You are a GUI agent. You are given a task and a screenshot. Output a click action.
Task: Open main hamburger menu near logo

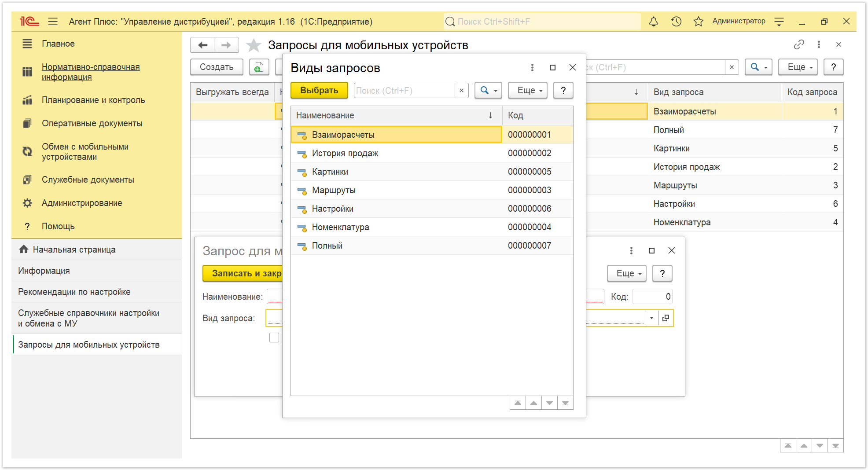tap(53, 21)
